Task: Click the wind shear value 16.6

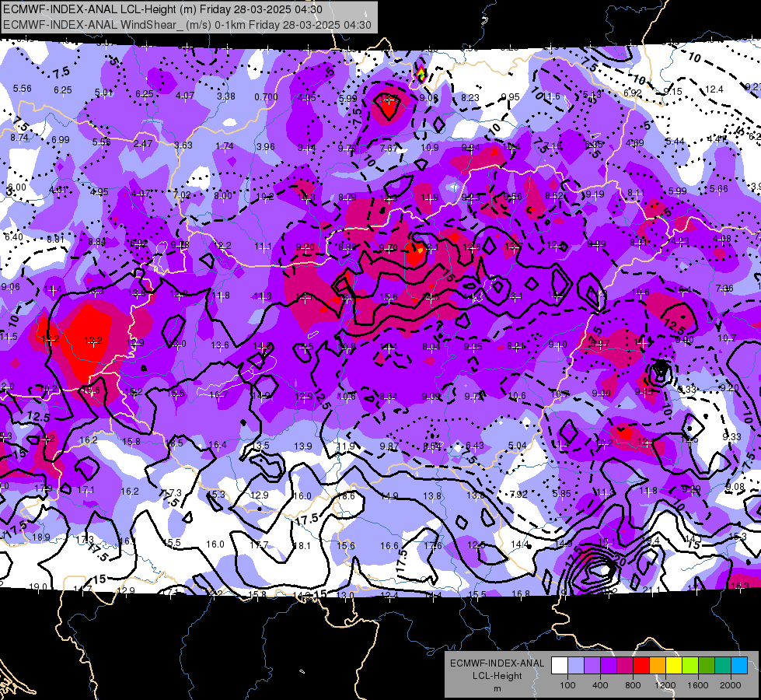Action: (389, 546)
